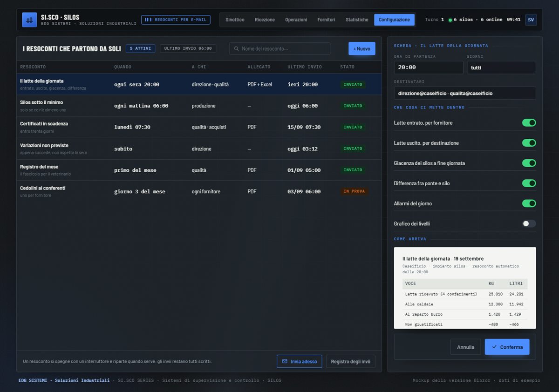559x392 pixels.
Task: Select the Fornitori tab
Action: [326, 20]
